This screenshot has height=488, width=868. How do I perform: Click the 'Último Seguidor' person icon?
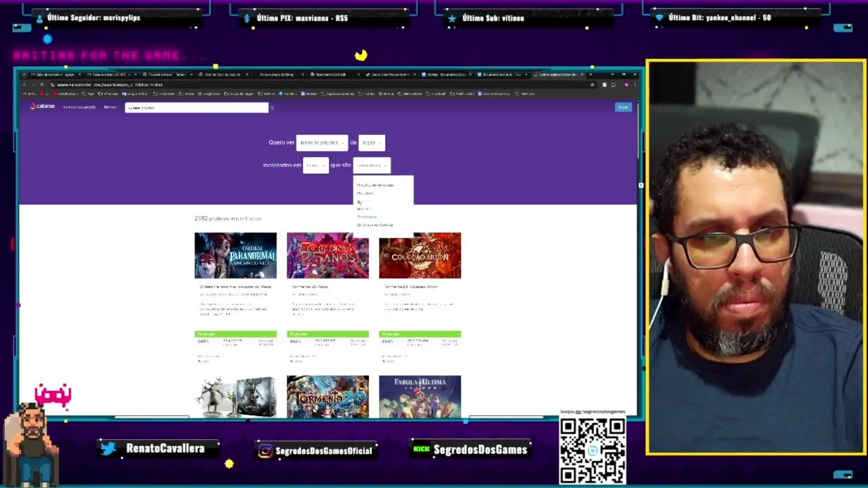[x=39, y=18]
